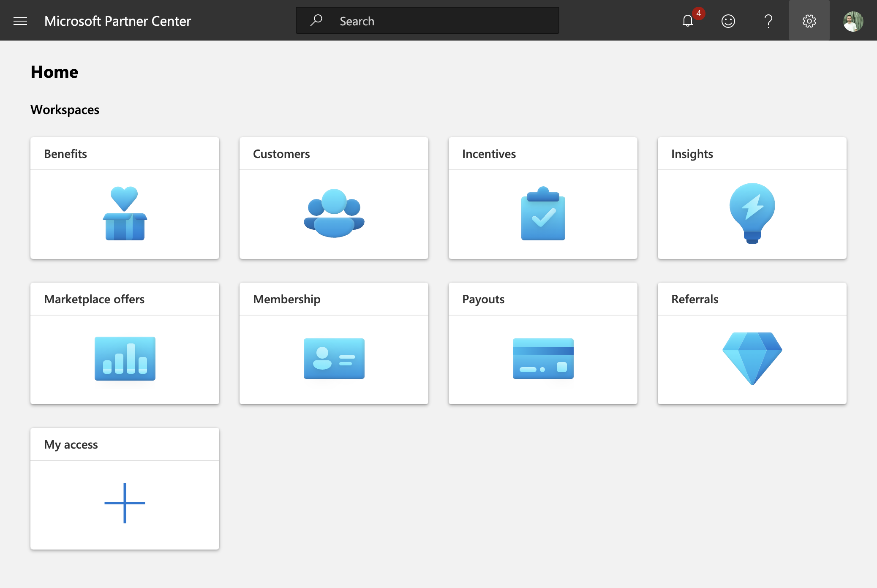
Task: Open the user profile avatar
Action: (853, 21)
